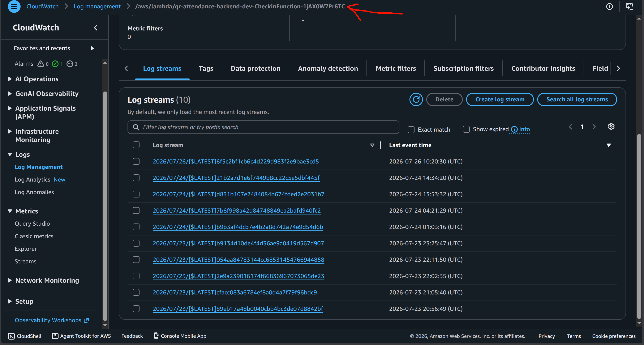The height and width of the screenshot is (345, 644).
Task: Click the refresh log streams icon
Action: tap(416, 99)
